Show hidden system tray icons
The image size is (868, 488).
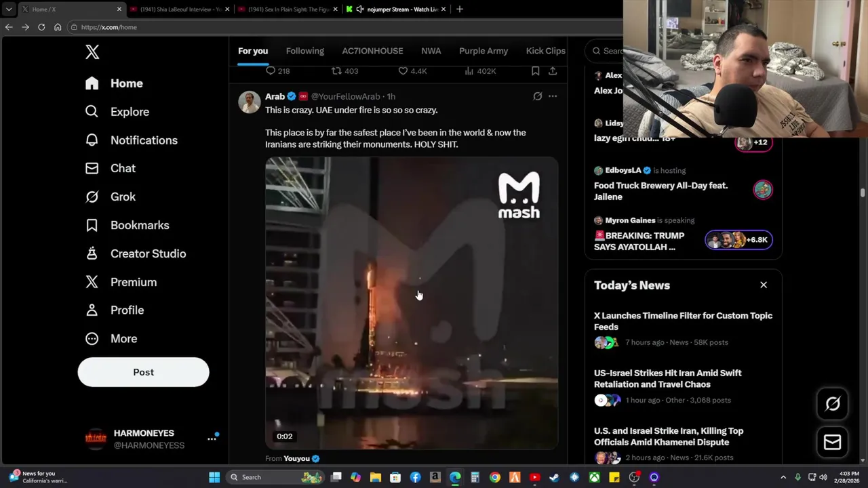(783, 477)
